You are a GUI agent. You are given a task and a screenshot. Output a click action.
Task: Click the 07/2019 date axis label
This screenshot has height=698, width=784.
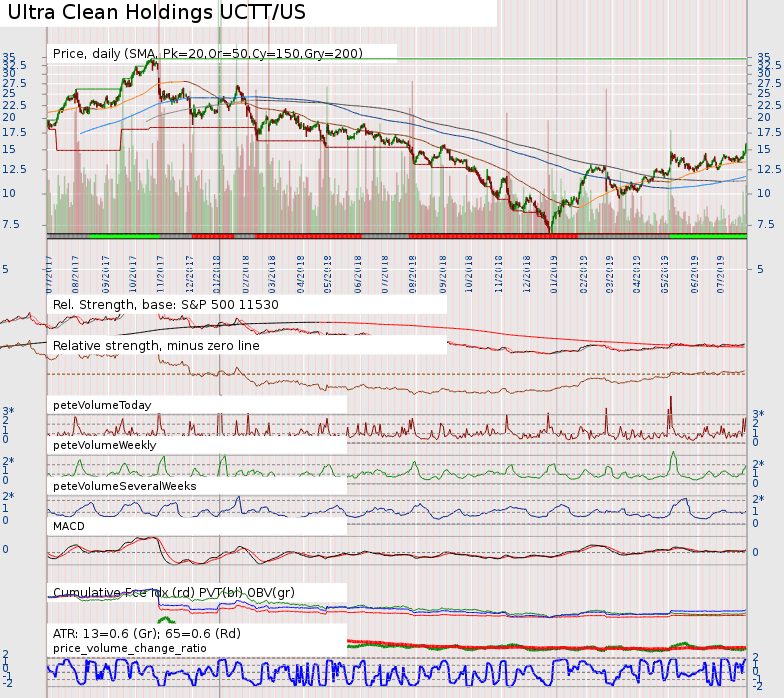tap(720, 274)
